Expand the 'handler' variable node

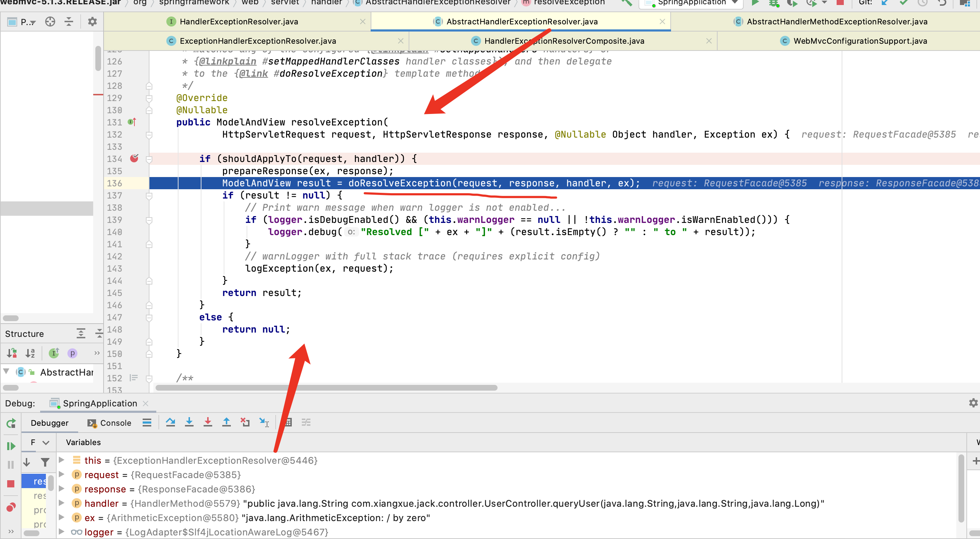62,503
